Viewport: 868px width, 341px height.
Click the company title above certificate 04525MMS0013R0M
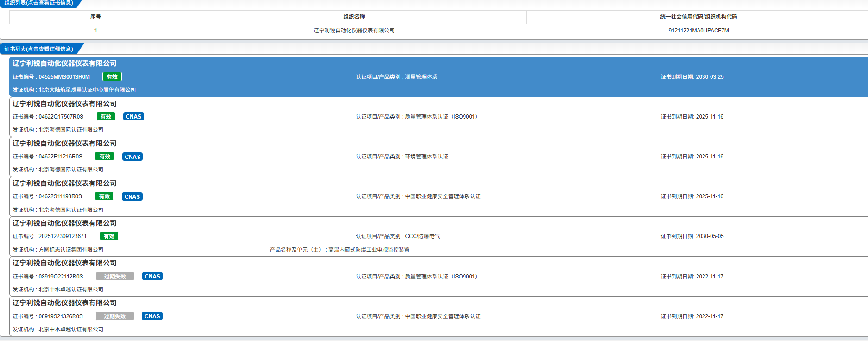[64, 63]
